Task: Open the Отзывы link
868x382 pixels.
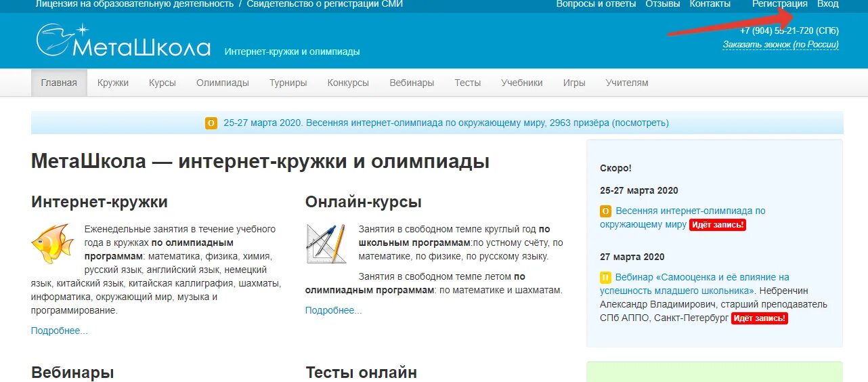Action: [663, 4]
